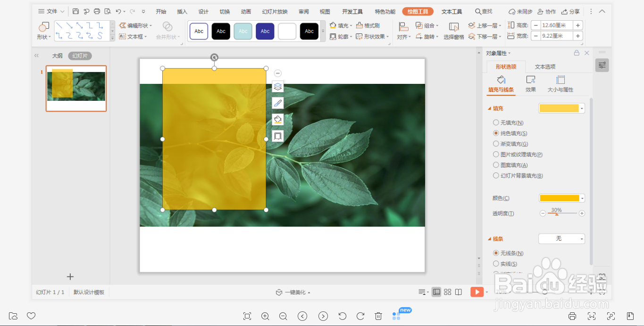Viewport: 644px width, 326px height.
Task: Switch to Effects sub-tab
Action: click(531, 84)
